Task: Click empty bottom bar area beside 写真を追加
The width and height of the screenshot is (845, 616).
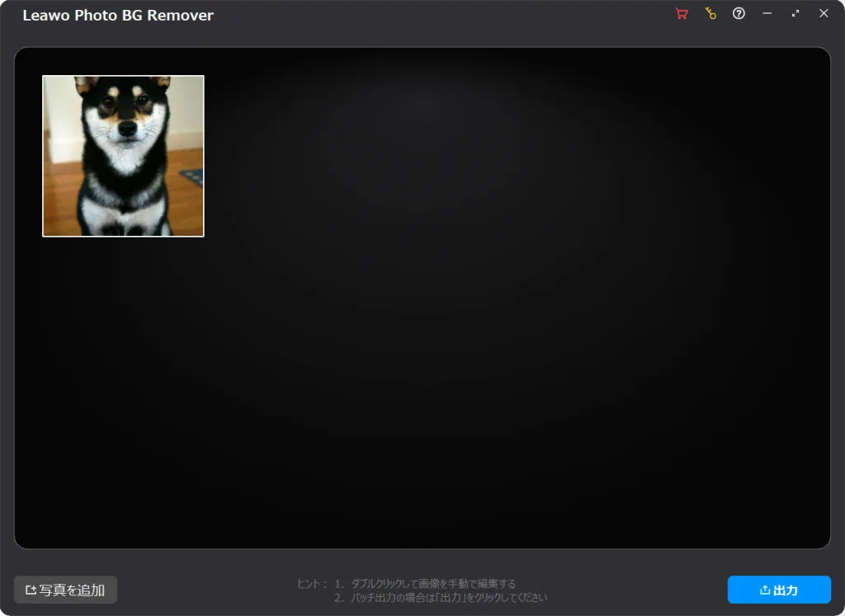Action: pyautogui.click(x=206, y=590)
